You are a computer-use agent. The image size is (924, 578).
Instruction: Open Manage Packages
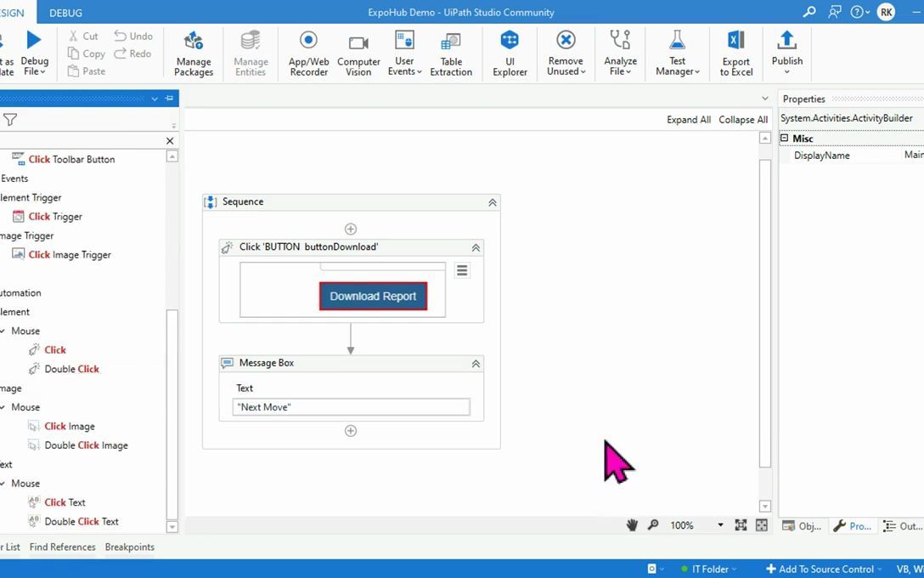pyautogui.click(x=194, y=54)
